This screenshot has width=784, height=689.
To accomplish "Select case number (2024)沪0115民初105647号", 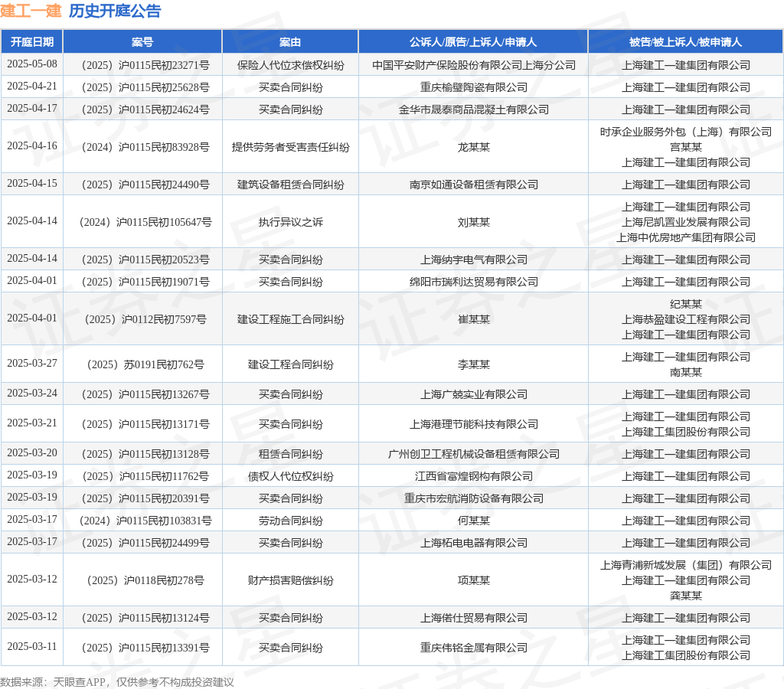I will coord(142,222).
